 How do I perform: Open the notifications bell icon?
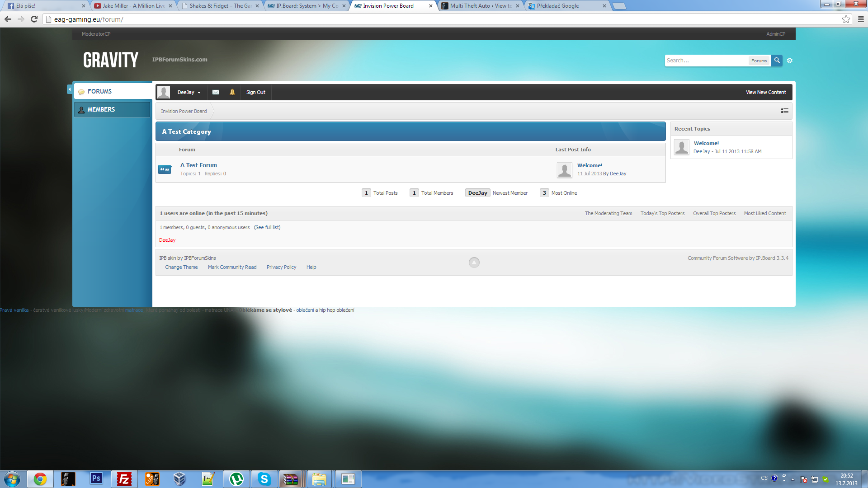click(x=232, y=92)
